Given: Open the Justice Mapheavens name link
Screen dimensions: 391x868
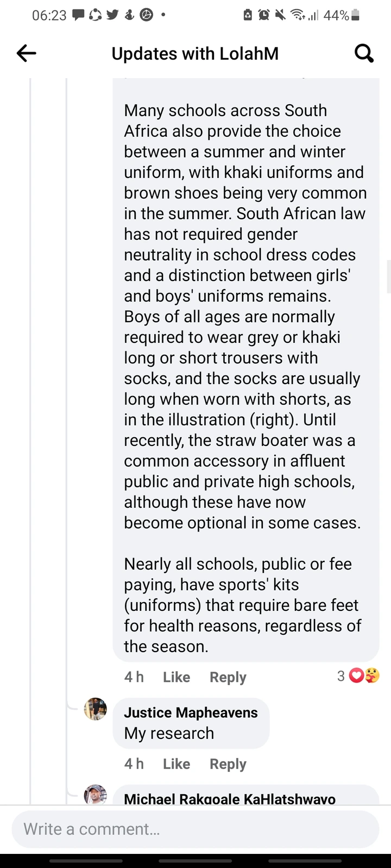Looking at the screenshot, I should (x=191, y=713).
